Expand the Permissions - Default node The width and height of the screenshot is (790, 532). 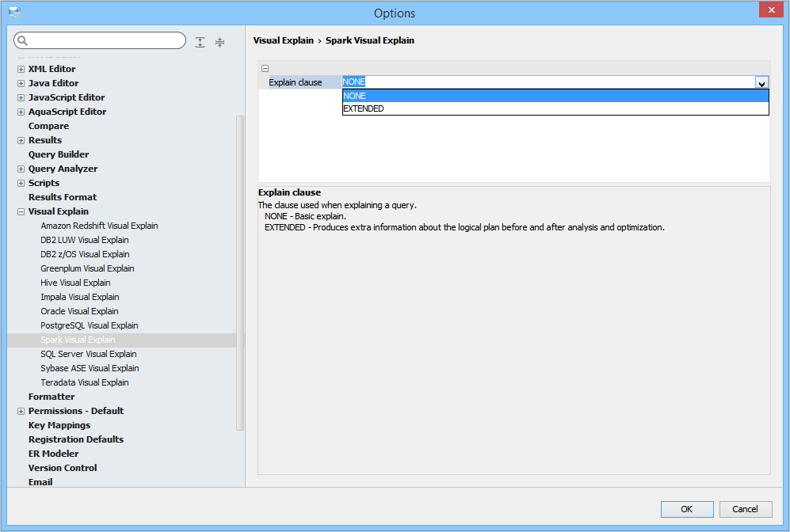(21, 411)
